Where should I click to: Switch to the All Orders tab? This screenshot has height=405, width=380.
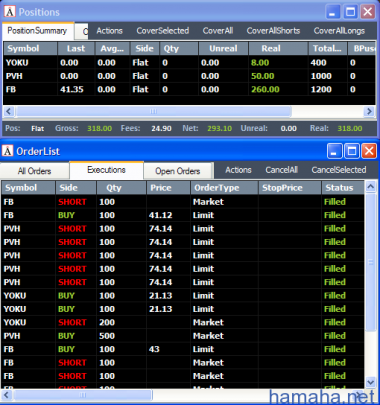click(34, 171)
